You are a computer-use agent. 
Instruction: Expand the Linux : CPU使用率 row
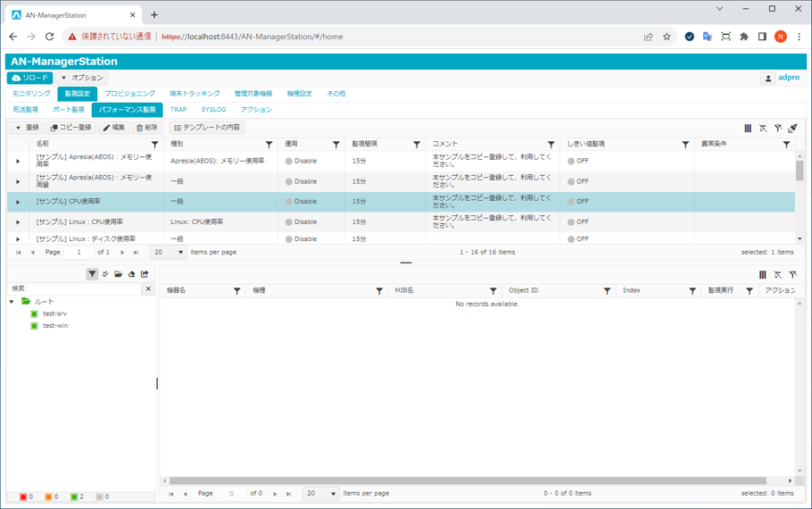(18, 221)
